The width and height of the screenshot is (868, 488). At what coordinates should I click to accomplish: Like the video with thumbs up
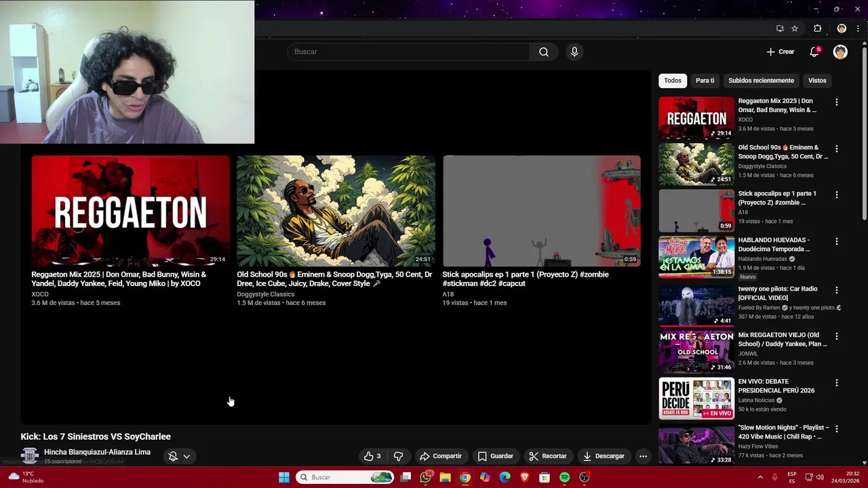pos(372,456)
